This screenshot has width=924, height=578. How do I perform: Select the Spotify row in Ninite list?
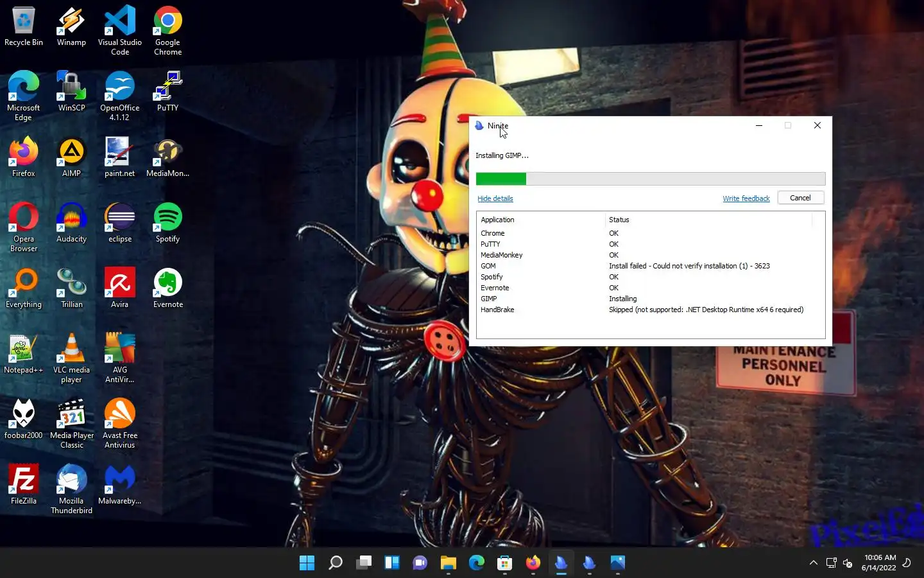point(651,277)
